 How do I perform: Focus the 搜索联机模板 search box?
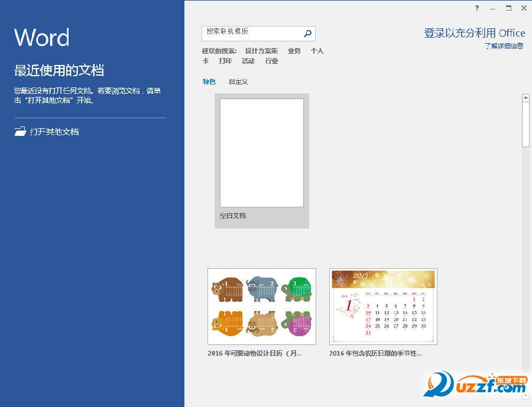point(258,34)
